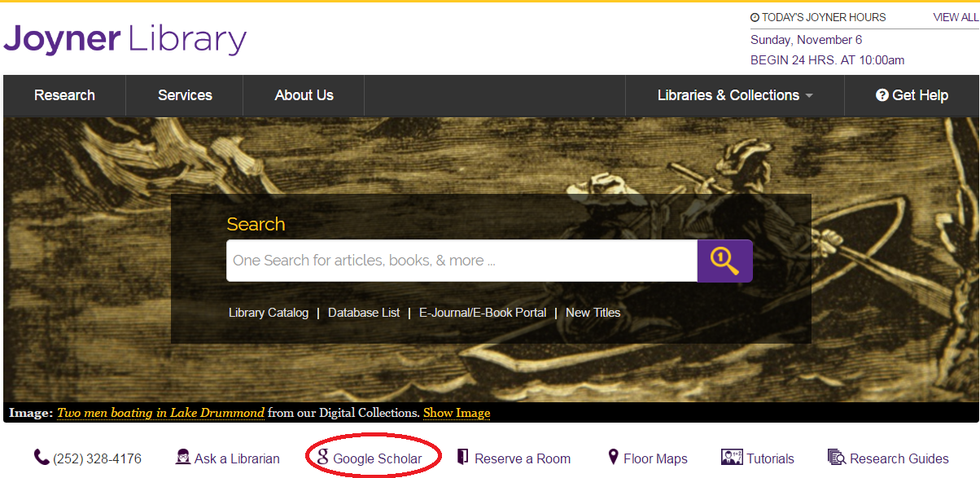The height and width of the screenshot is (478, 980).
Task: Open the Research menu
Action: pyautogui.click(x=63, y=95)
